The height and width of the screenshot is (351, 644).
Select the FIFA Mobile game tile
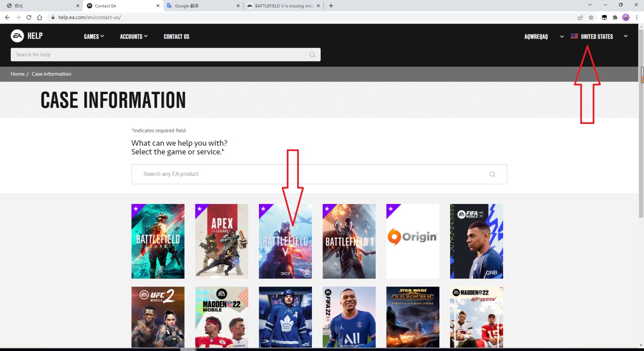[x=477, y=241]
